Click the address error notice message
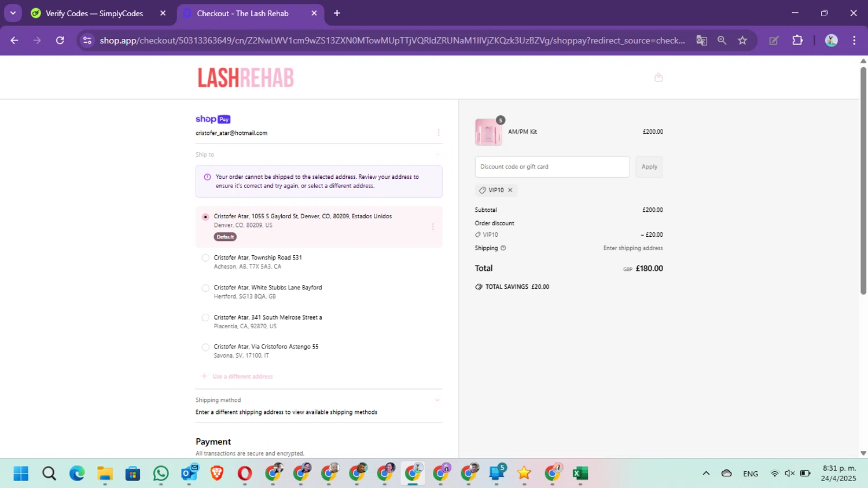 point(319,182)
